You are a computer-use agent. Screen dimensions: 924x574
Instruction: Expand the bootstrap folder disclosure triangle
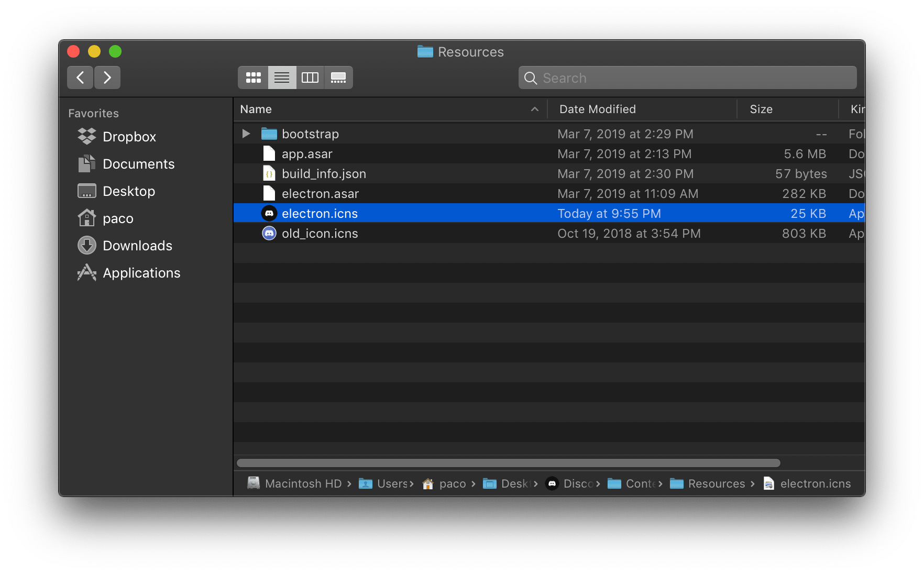click(x=246, y=134)
